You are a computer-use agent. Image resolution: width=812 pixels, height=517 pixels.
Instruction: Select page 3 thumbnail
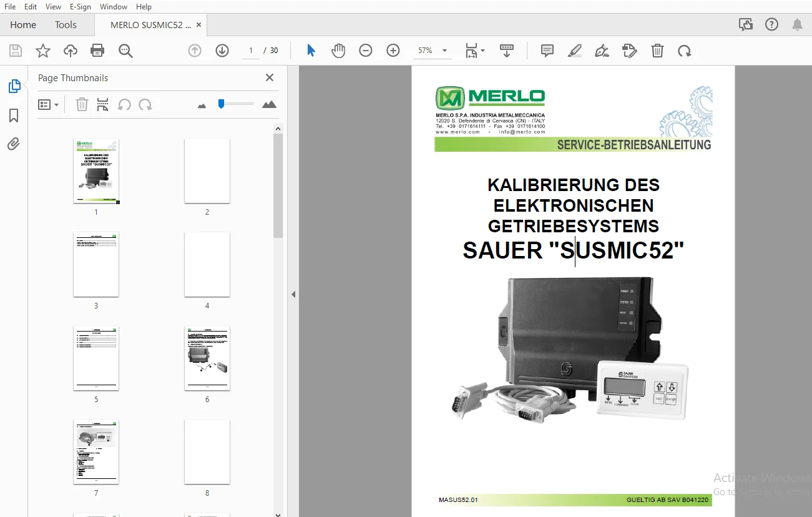click(x=96, y=265)
